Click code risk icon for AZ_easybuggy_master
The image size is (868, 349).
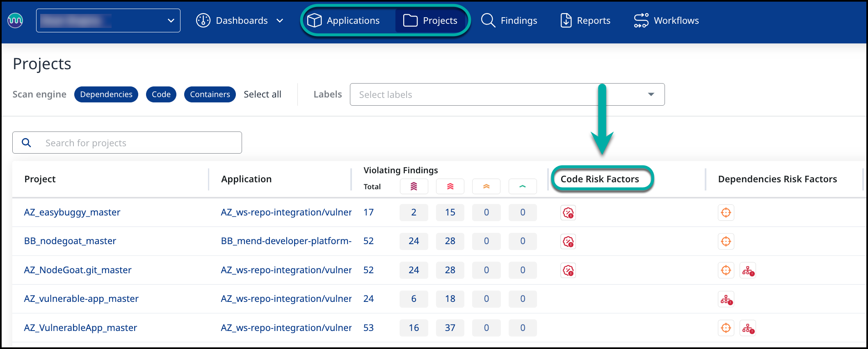(568, 213)
